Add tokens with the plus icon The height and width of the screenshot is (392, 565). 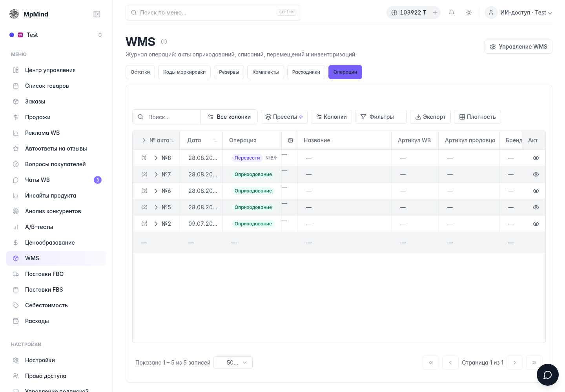click(435, 13)
